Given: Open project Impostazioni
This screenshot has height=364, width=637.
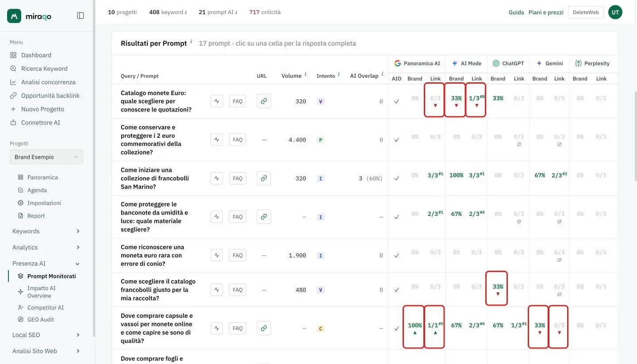Looking at the screenshot, I should tap(44, 203).
